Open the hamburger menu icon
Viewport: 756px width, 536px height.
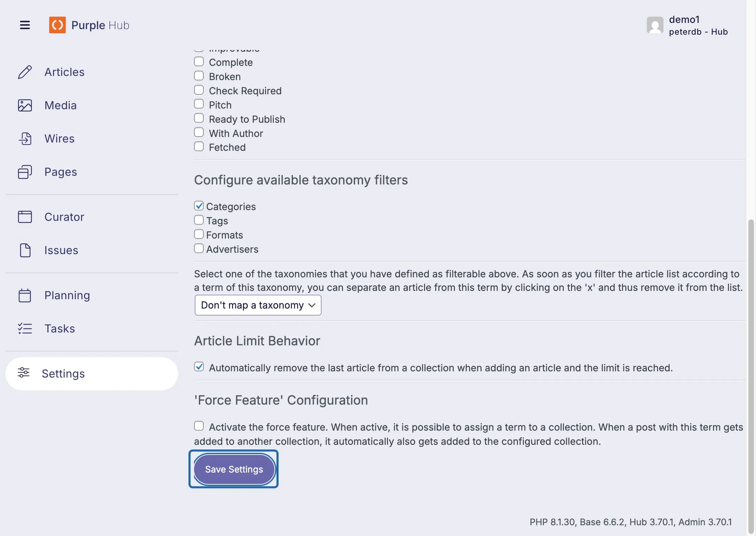click(x=25, y=25)
